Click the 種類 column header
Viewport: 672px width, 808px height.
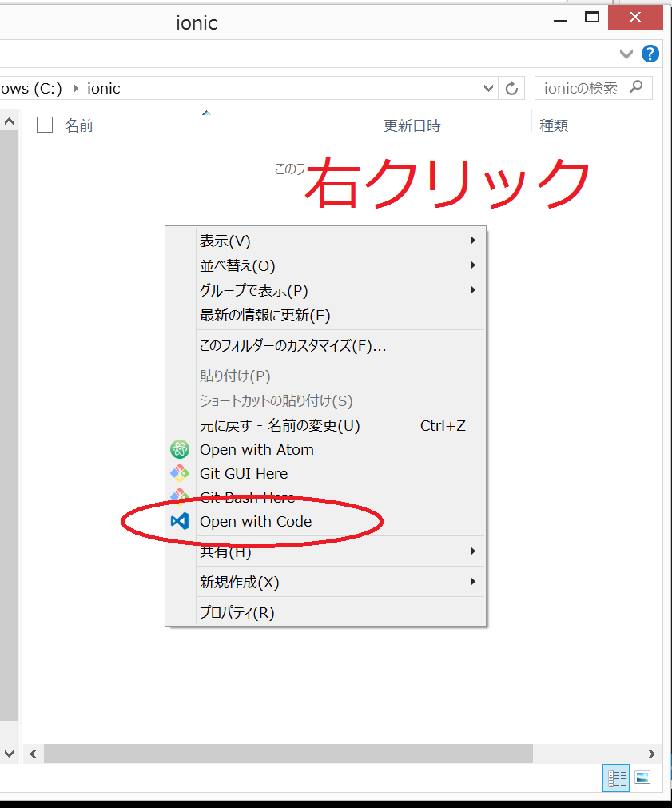click(554, 125)
